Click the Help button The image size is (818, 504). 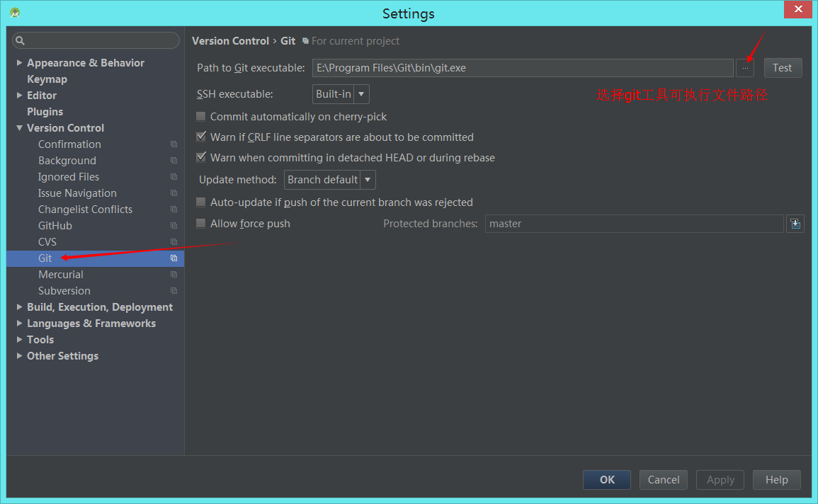pos(776,479)
